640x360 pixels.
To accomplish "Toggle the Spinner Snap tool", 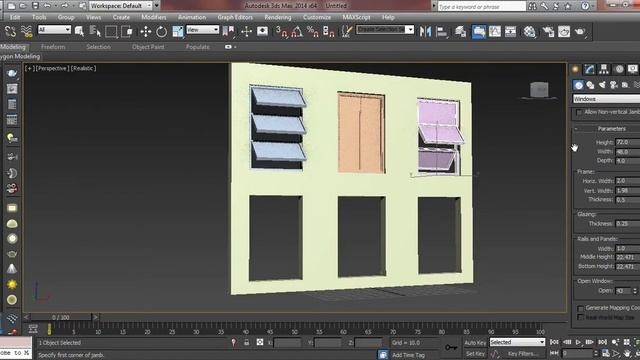I will pyautogui.click(x=329, y=31).
